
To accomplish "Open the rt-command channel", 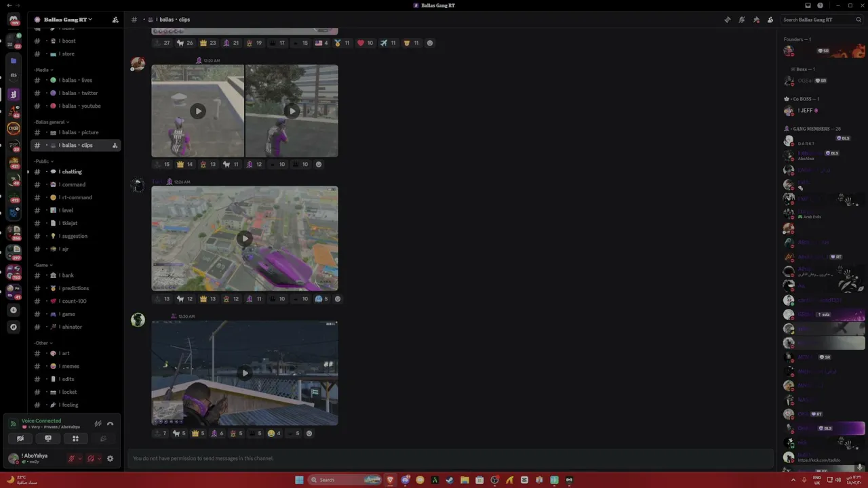I will click(76, 197).
